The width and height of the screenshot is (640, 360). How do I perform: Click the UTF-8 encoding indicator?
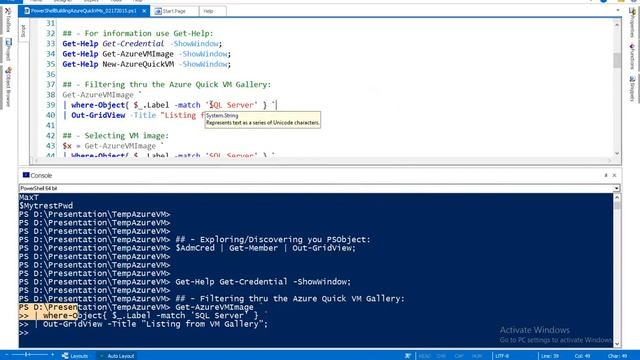(502, 356)
